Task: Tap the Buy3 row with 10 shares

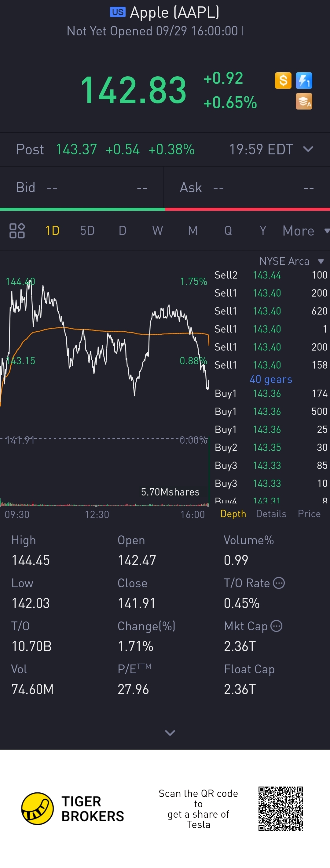Action: [x=271, y=484]
